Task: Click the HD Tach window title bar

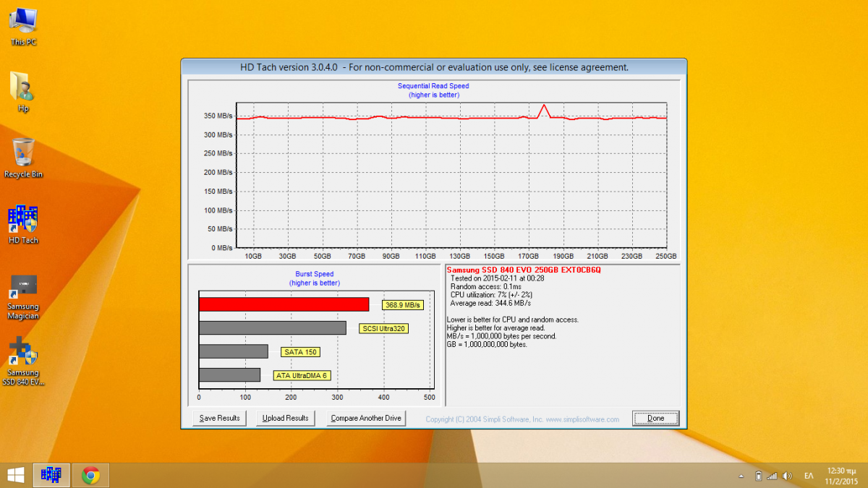Action: pos(434,67)
